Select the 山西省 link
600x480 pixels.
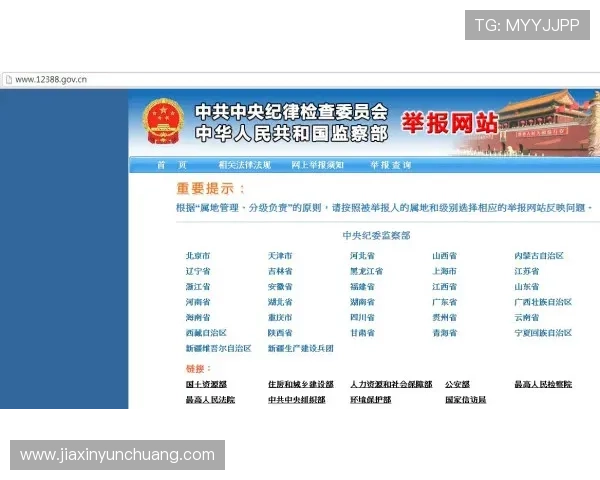coord(445,256)
